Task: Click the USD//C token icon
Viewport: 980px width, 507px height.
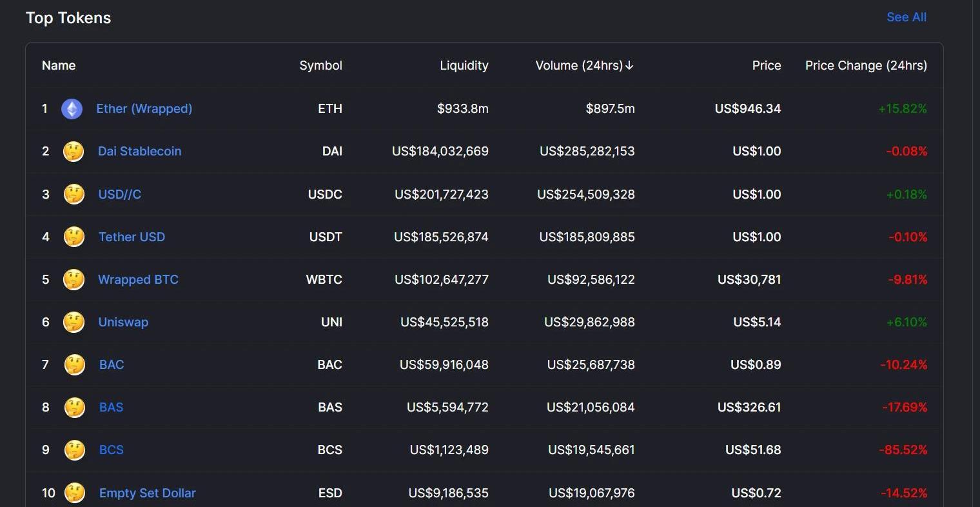Action: (74, 194)
